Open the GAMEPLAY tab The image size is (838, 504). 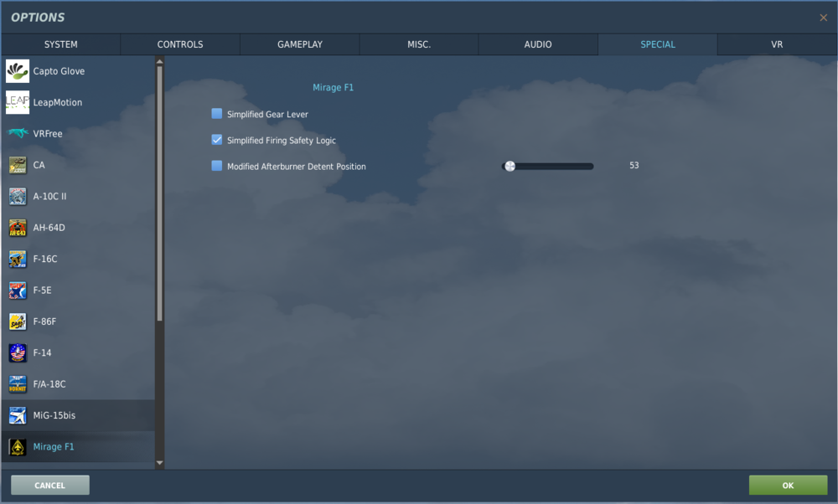pyautogui.click(x=300, y=44)
